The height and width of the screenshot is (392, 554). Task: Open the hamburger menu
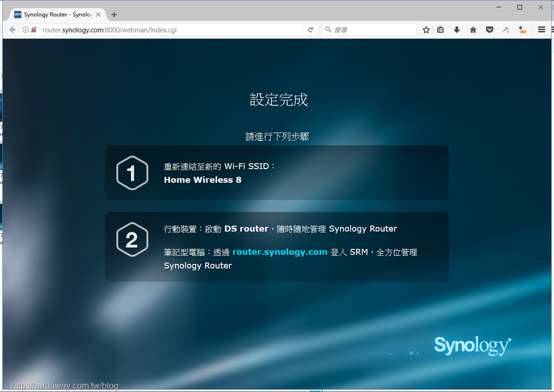click(x=541, y=30)
